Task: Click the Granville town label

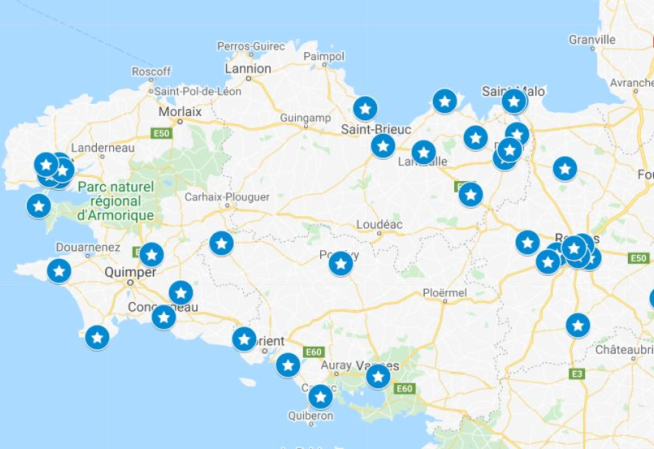Action: point(592,40)
